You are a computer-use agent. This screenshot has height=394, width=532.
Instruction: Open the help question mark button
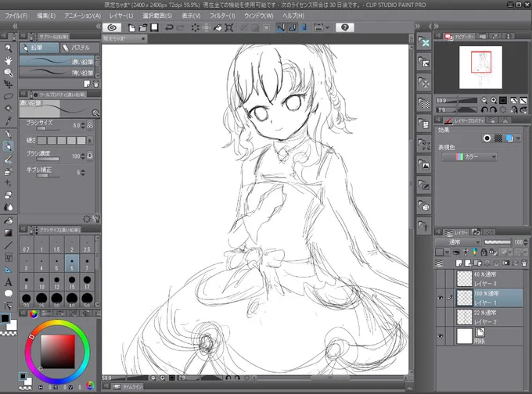click(345, 27)
